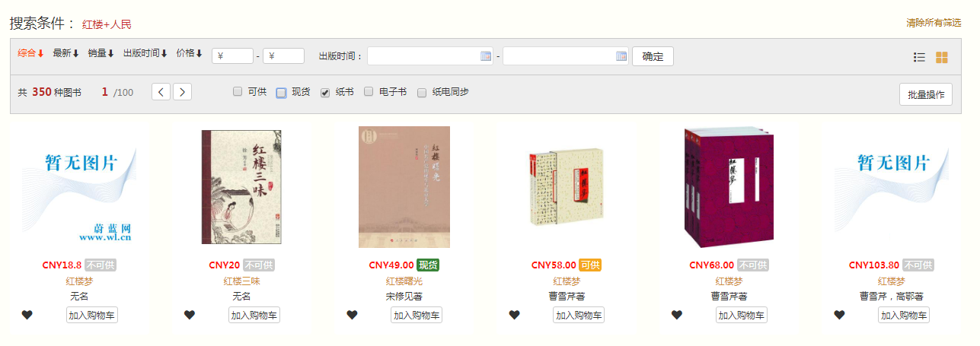
Task: Click 清除所有筛选 link
Action: pos(934,24)
